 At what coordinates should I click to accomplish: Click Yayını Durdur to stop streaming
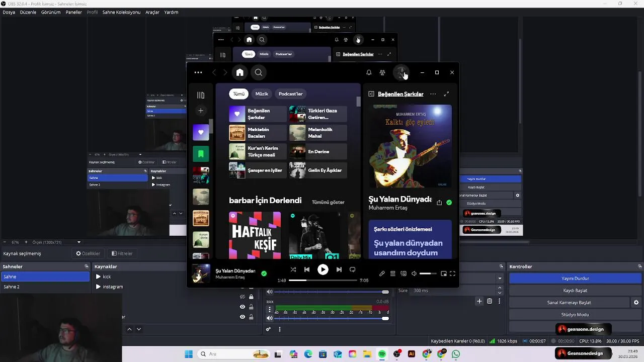575,279
